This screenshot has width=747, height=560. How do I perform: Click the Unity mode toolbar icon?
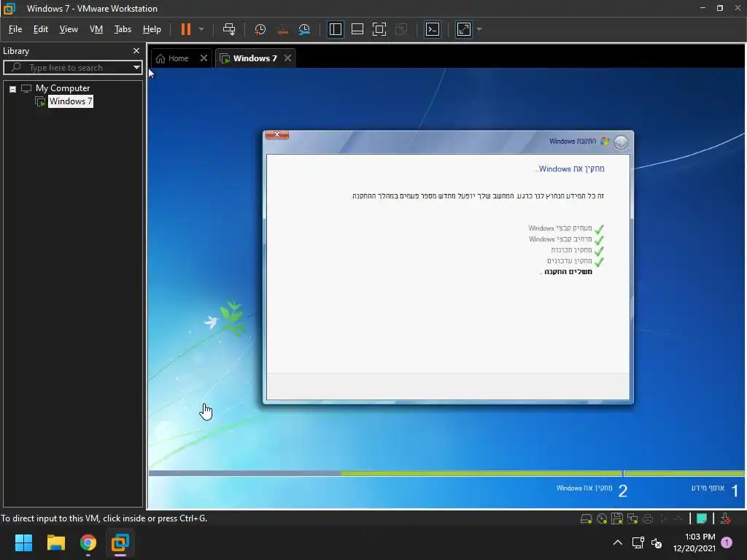coord(402,29)
